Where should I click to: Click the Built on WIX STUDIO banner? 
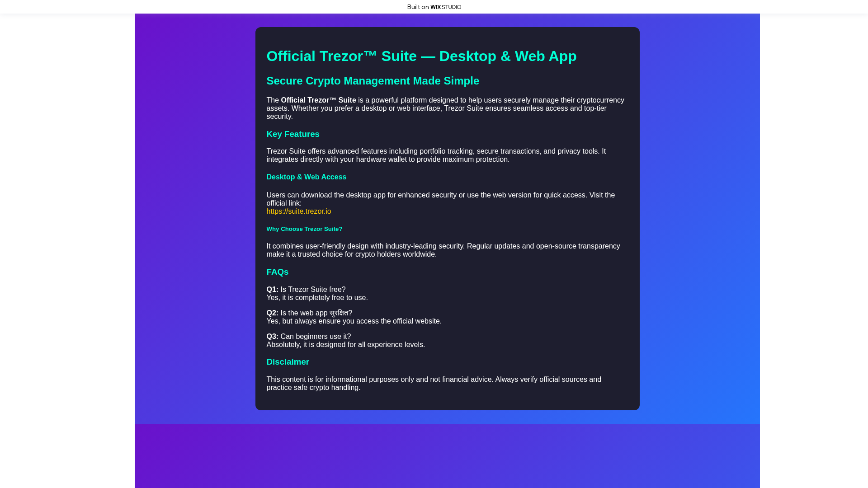pos(434,7)
